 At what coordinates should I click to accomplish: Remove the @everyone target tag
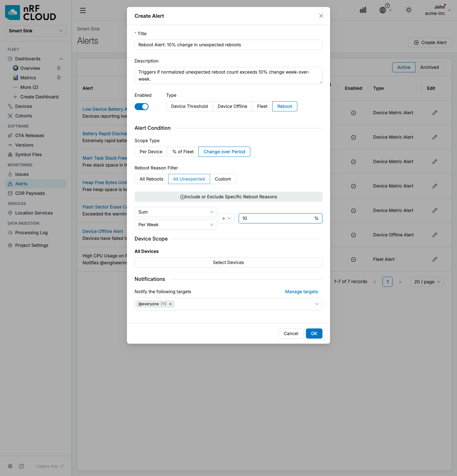click(170, 304)
